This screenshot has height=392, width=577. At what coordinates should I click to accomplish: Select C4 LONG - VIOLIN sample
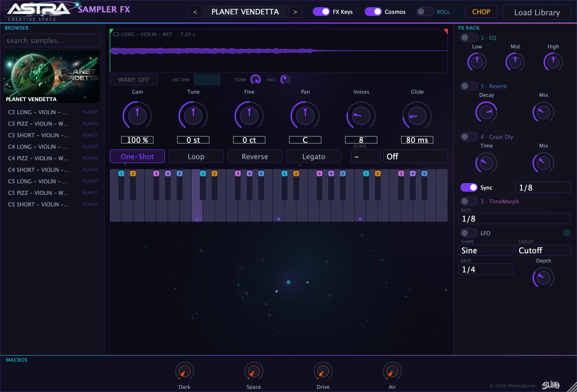(x=52, y=147)
